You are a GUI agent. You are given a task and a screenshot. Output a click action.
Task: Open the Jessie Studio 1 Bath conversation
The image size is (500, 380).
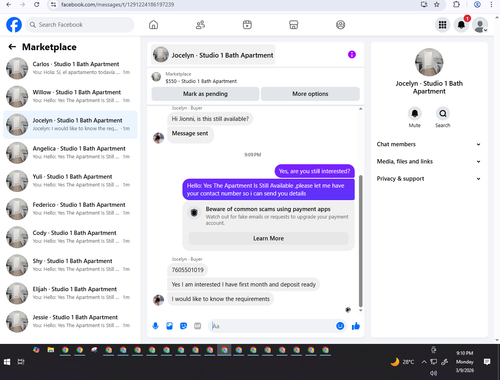point(70,321)
